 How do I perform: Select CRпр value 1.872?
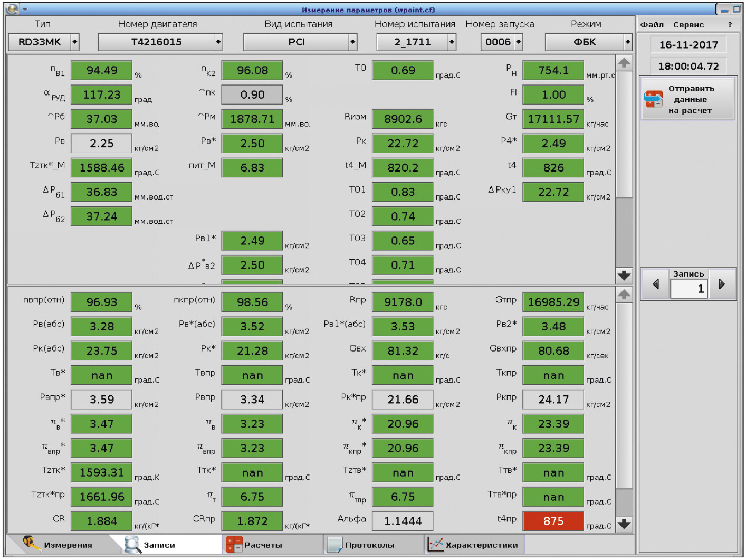coord(252,521)
